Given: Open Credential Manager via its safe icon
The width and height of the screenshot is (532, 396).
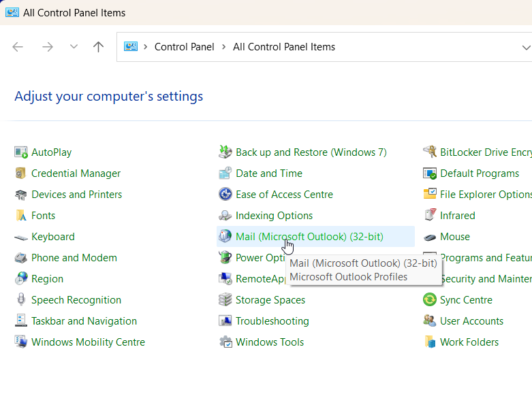Looking at the screenshot, I should click(21, 174).
